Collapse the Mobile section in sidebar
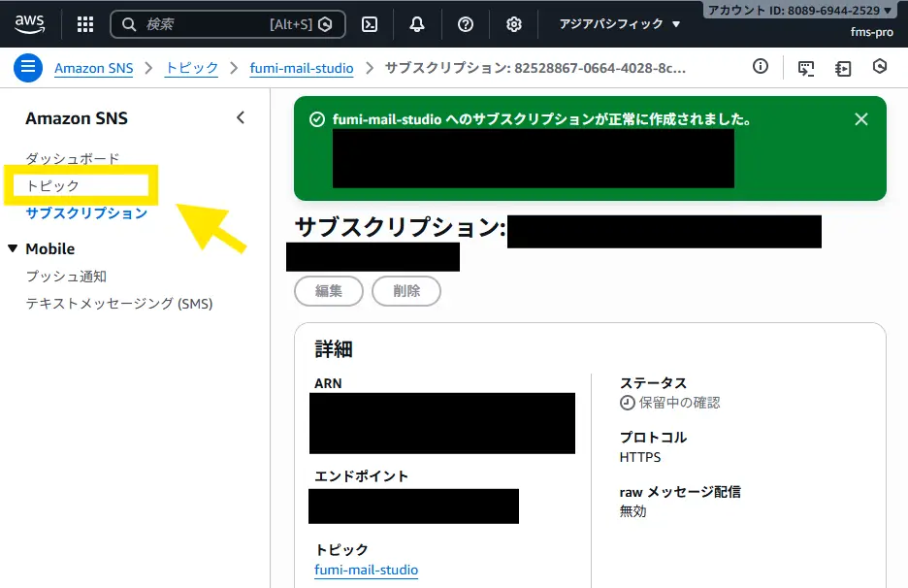 [13, 248]
